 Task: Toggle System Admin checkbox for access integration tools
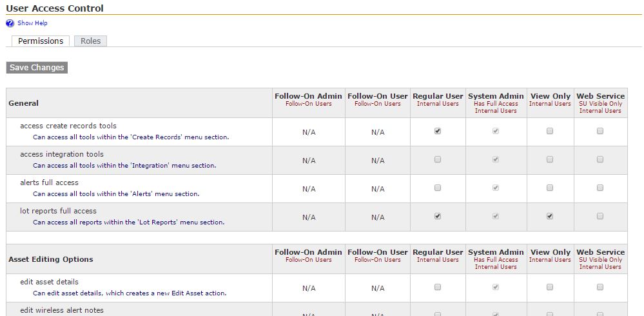[496, 159]
